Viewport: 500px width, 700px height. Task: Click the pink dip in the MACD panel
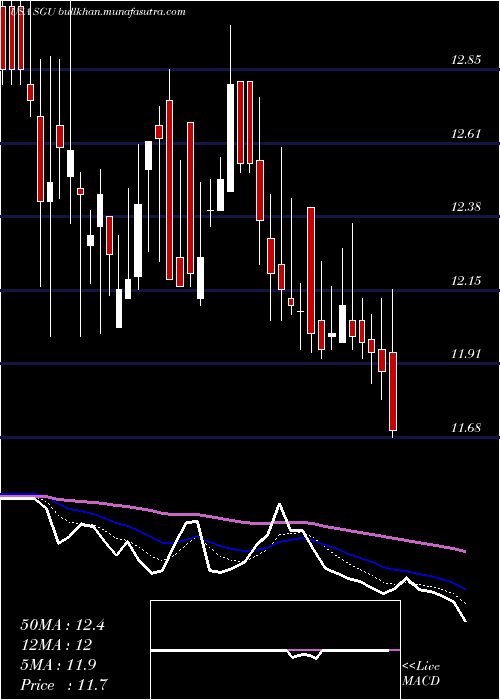[304, 654]
